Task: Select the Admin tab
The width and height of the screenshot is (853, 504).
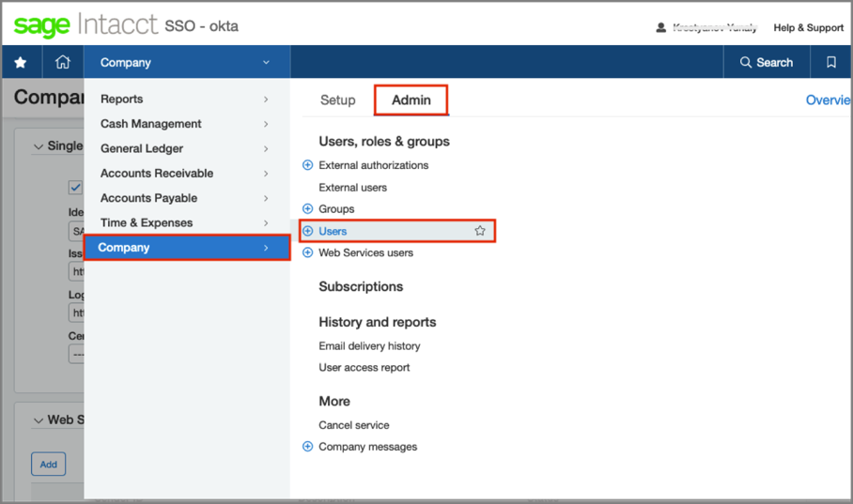Action: click(x=411, y=100)
